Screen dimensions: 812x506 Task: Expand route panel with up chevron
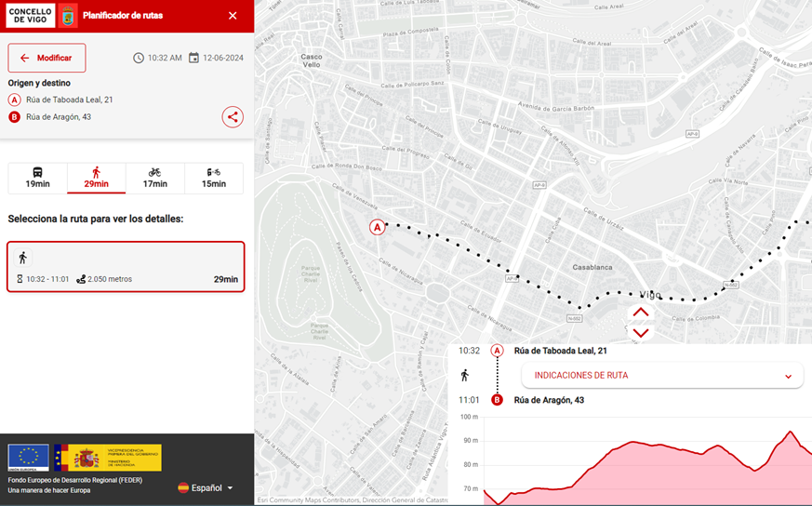click(x=640, y=313)
